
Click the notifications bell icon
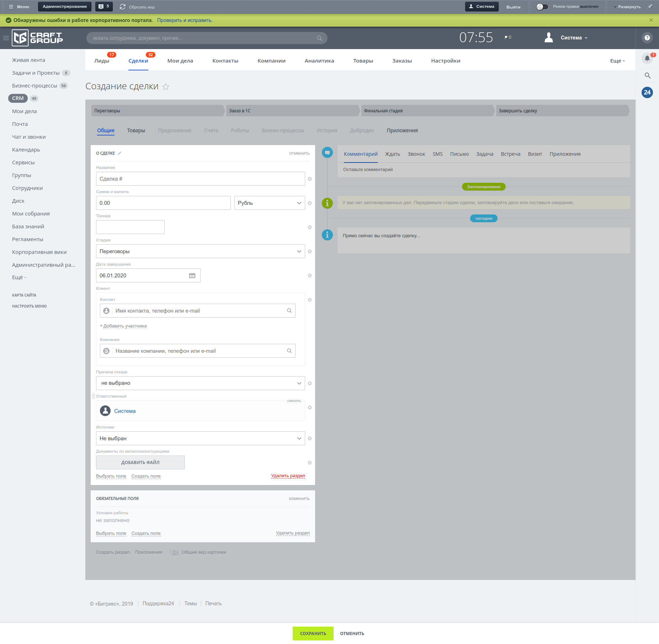(x=647, y=58)
